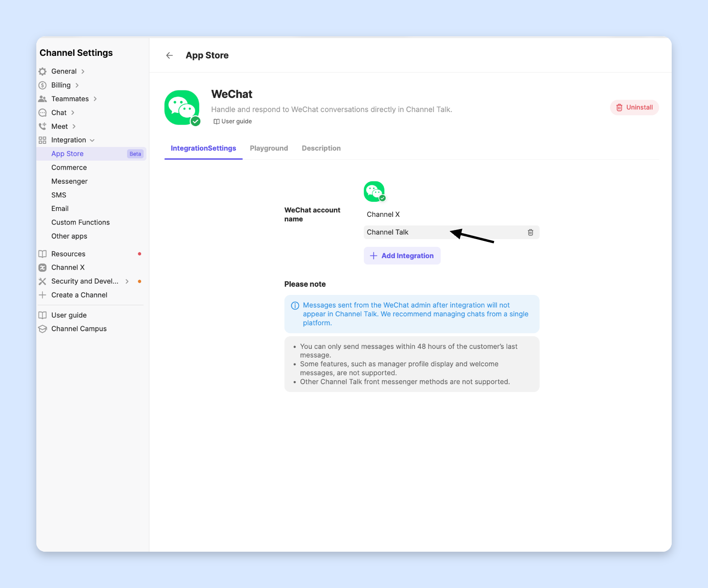Click the info icon in the blue notice

(x=295, y=305)
